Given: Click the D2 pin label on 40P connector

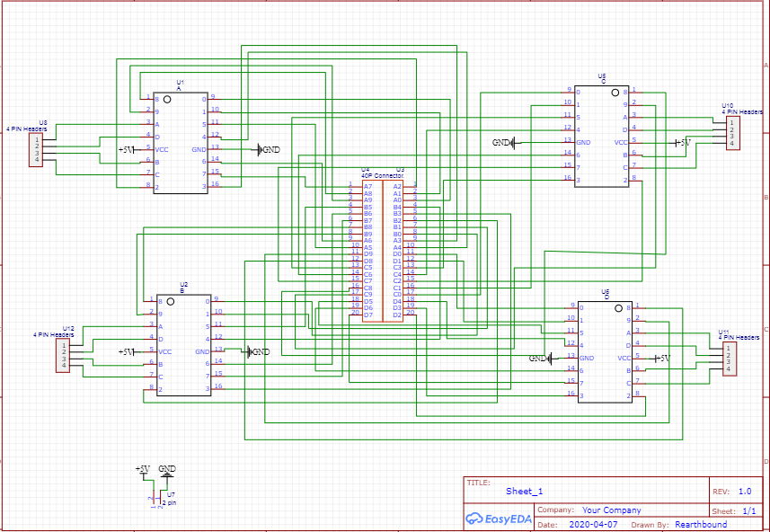Looking at the screenshot, I should tap(397, 315).
